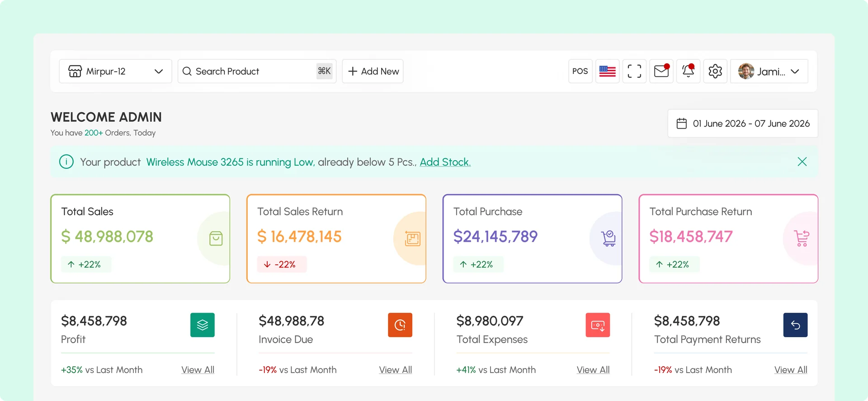Screen dimensions: 868x401
Task: View All for Total Expenses
Action: click(593, 370)
